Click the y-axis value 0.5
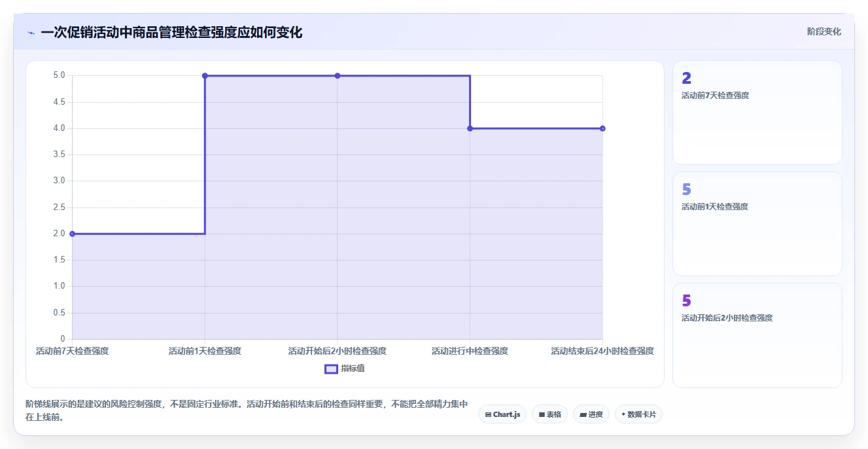The width and height of the screenshot is (868, 449). (59, 313)
